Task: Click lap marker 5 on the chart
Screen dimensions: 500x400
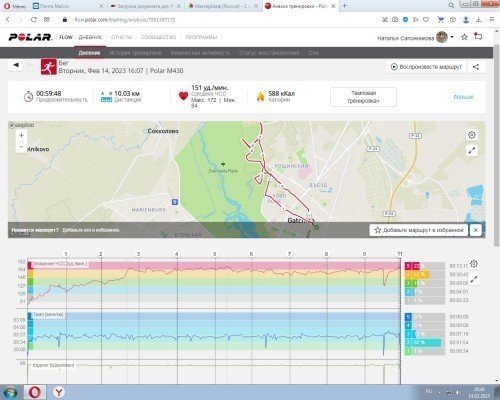Action: point(215,254)
